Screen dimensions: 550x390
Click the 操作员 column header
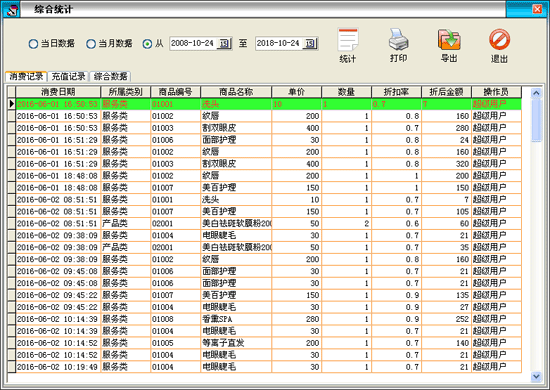(496, 92)
